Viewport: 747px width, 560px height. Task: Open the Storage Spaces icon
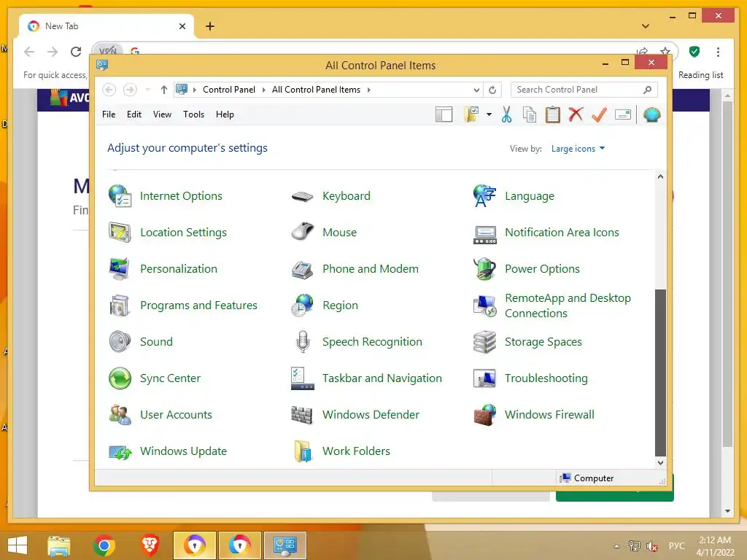484,342
